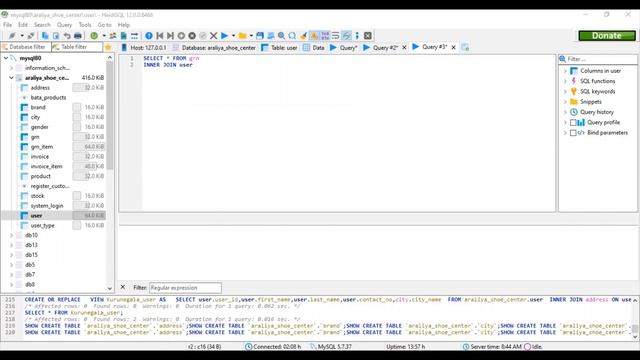Expand the Query history helper node
Image resolution: width=640 pixels, height=360 pixels.
tap(565, 112)
